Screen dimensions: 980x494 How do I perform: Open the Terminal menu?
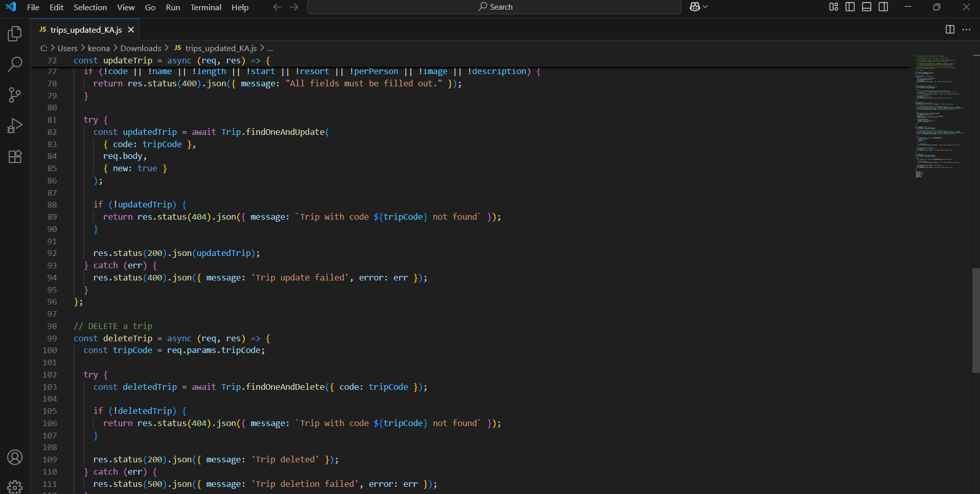coord(206,7)
